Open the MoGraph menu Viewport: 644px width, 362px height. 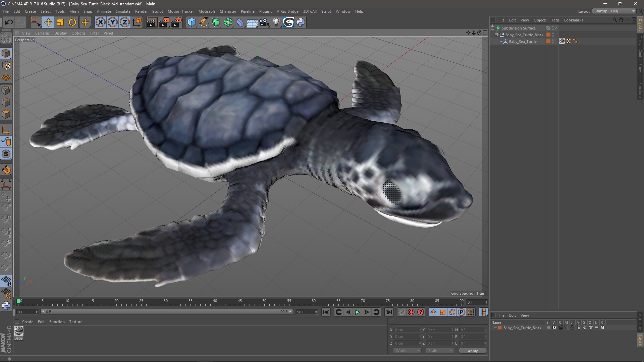pos(206,11)
